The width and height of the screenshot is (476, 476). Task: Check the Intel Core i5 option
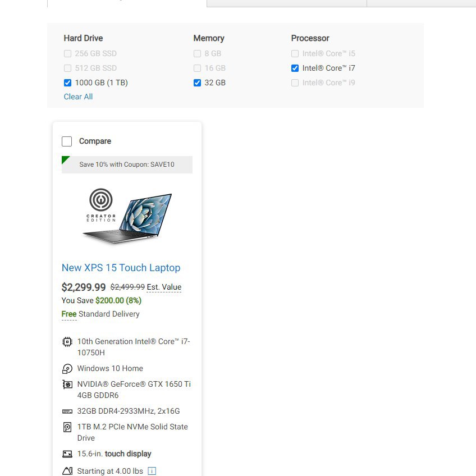(x=295, y=54)
